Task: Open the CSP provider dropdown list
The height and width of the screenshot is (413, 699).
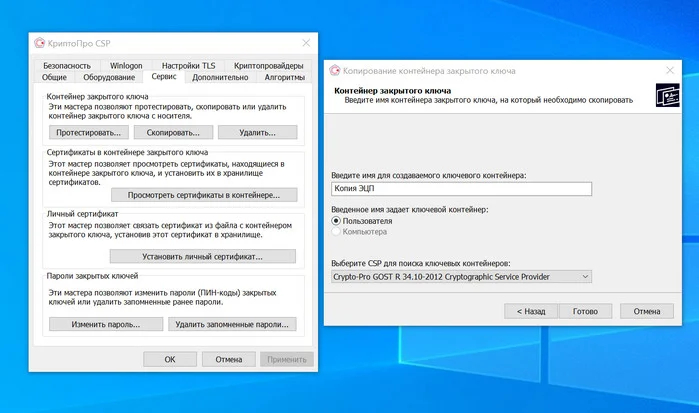Action: [461, 277]
